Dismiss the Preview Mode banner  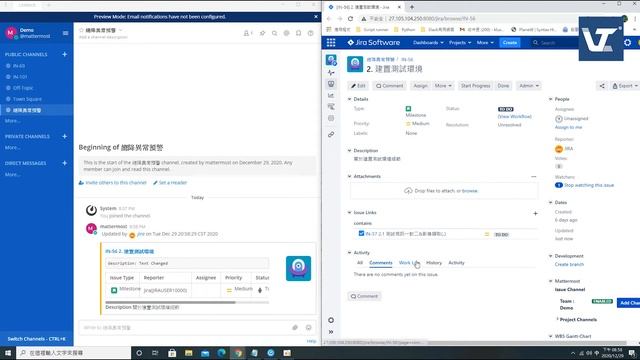coord(316,17)
